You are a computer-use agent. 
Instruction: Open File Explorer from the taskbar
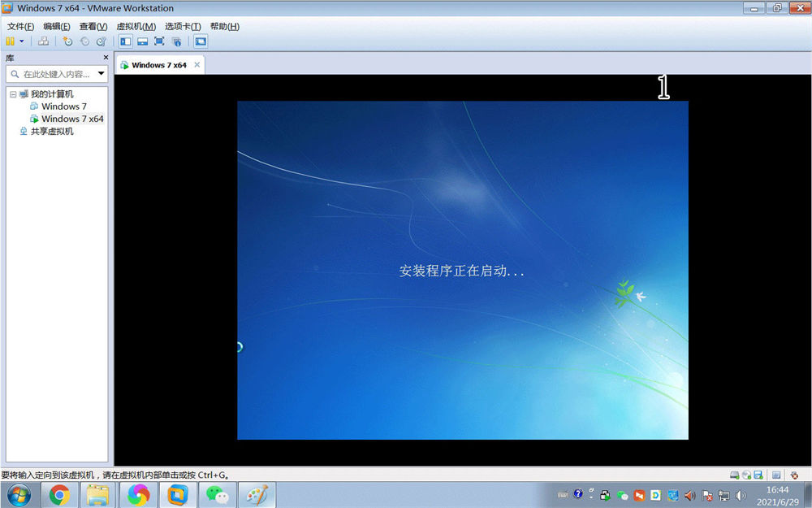click(x=98, y=495)
